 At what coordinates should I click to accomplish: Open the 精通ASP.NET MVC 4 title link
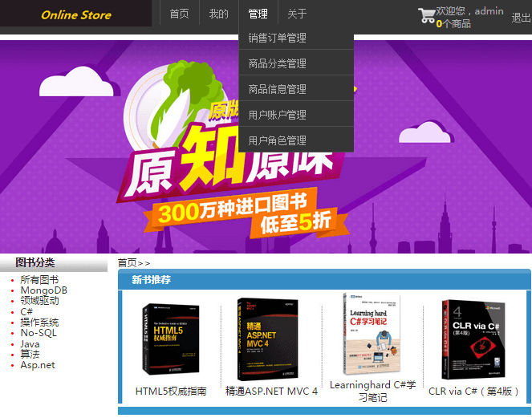point(271,392)
